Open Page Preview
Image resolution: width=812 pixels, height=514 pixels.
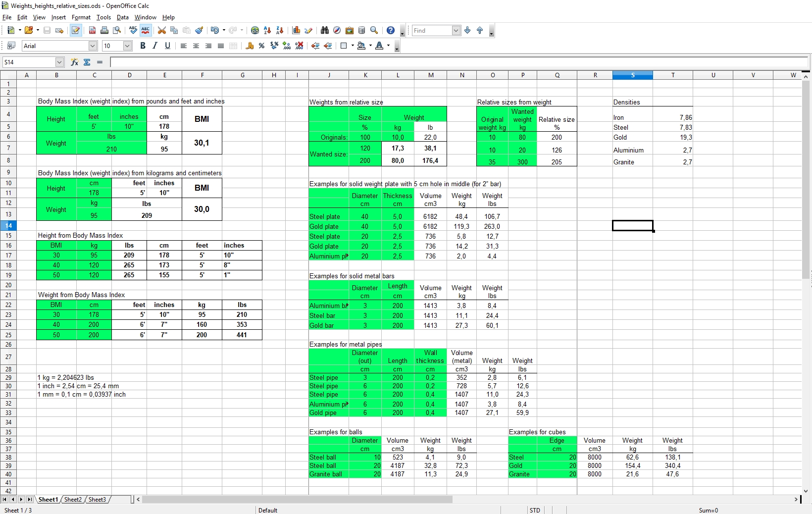click(x=117, y=30)
